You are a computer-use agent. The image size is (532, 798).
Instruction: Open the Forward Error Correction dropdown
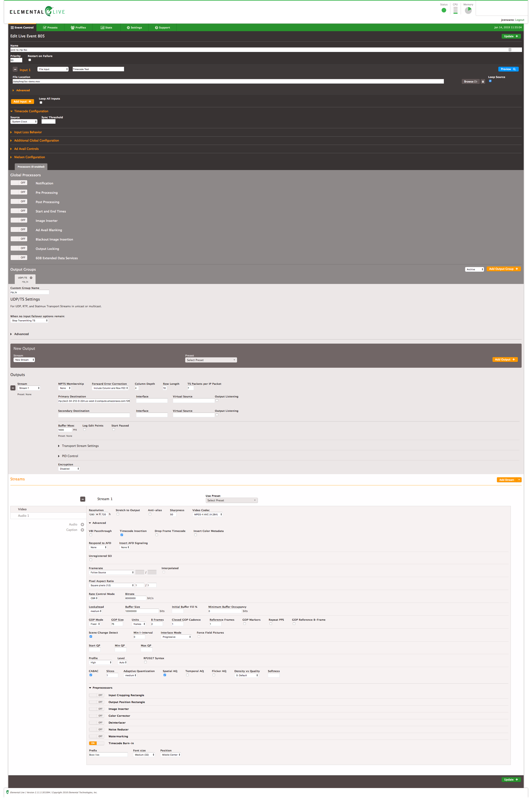tap(110, 388)
